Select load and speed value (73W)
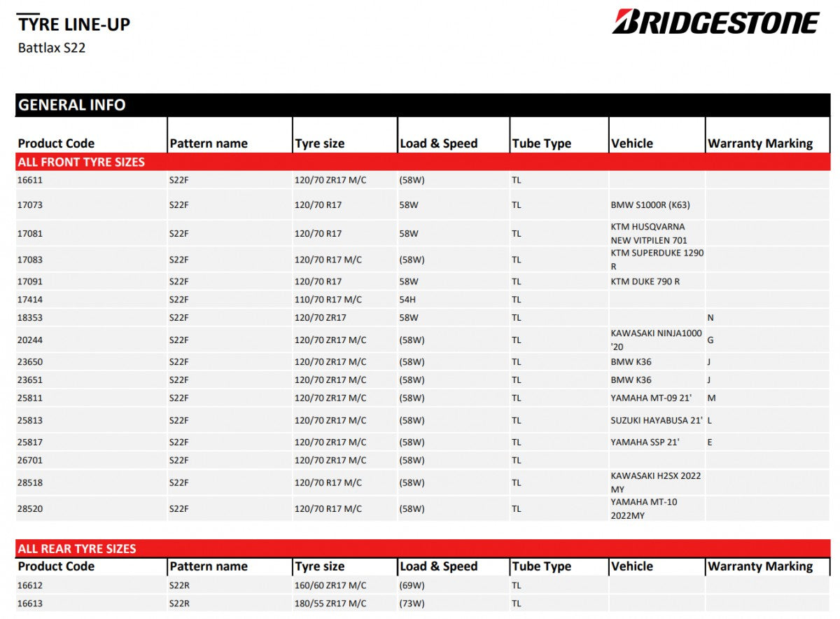Screen dimensions: 840x619 click(x=412, y=604)
